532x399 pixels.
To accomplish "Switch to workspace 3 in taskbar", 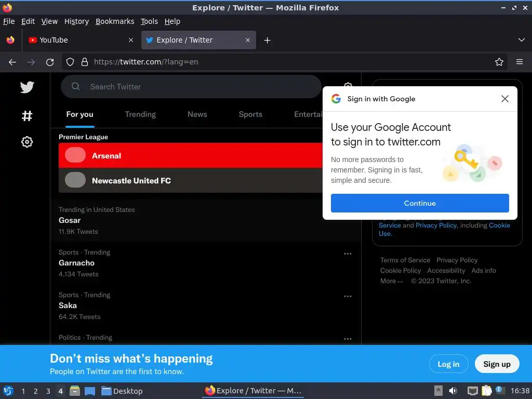I will coord(48,391).
